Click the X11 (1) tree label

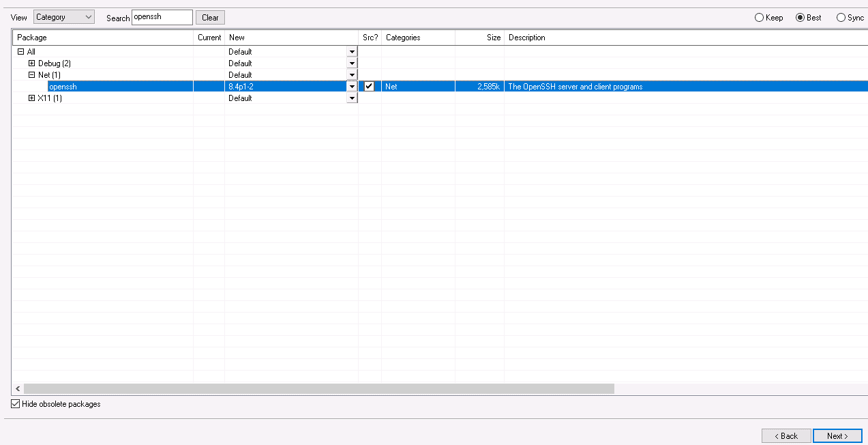click(x=50, y=98)
